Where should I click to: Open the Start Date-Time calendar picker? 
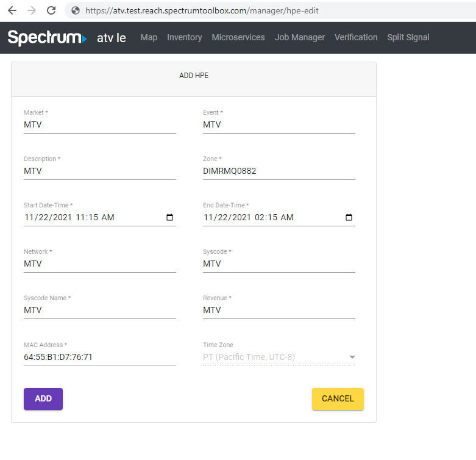click(169, 217)
